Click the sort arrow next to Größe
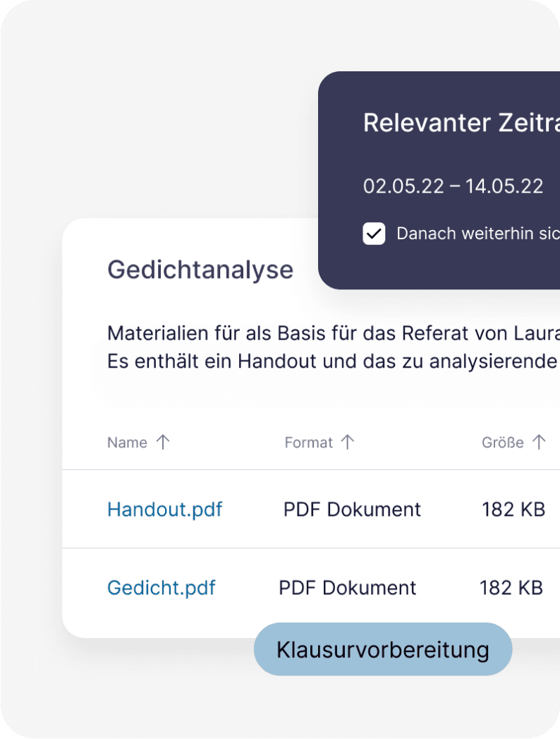 click(x=539, y=443)
